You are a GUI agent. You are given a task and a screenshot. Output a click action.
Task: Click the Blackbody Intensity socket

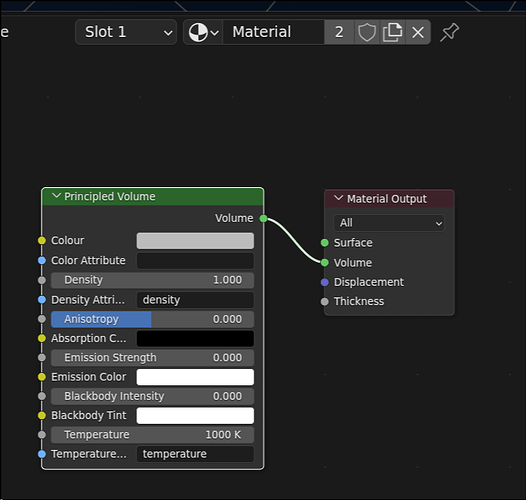pos(42,396)
